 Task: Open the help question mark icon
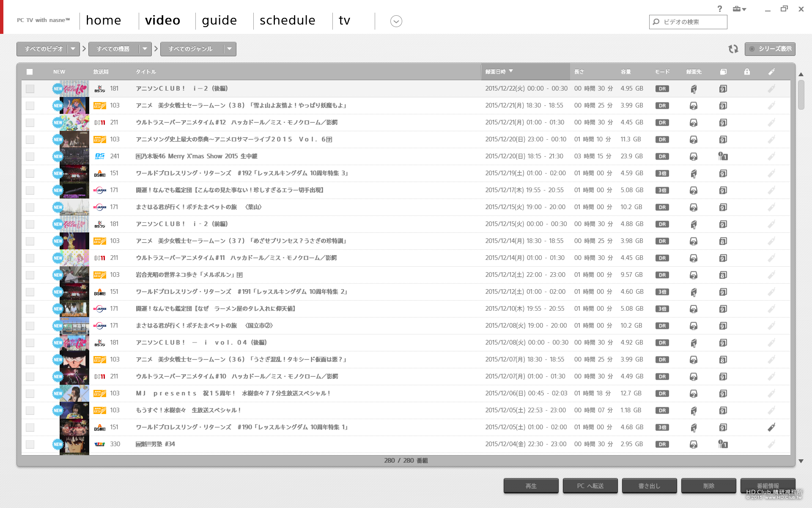720,9
